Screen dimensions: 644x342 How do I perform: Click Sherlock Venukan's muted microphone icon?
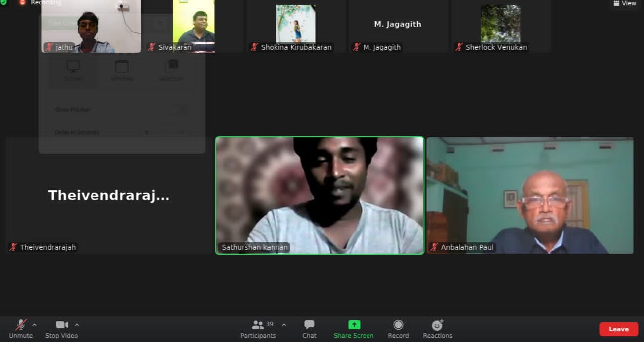pos(459,47)
